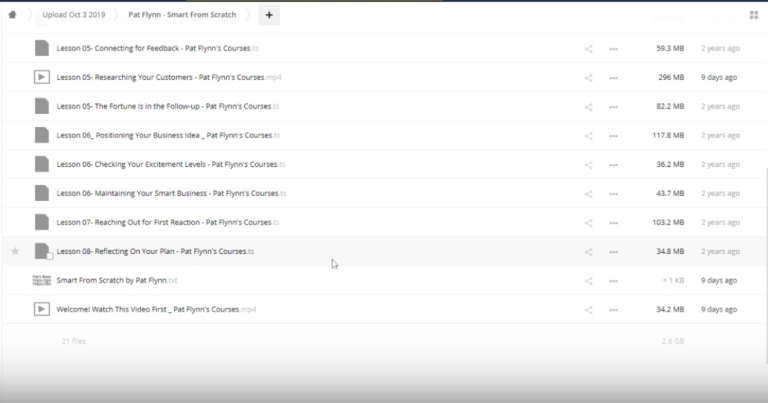Image resolution: width=768 pixels, height=403 pixels.
Task: Click file icon of Lesson 08- Reflecting On Your Plan
Action: pyautogui.click(x=42, y=251)
